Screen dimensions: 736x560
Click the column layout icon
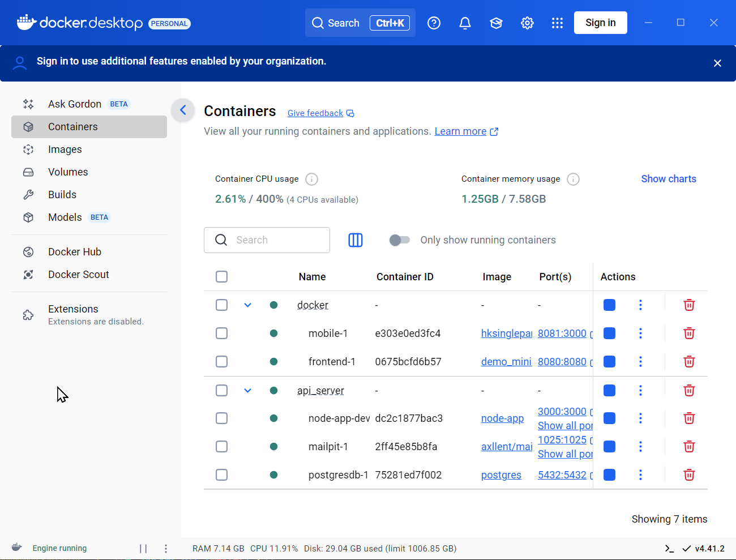click(x=356, y=240)
